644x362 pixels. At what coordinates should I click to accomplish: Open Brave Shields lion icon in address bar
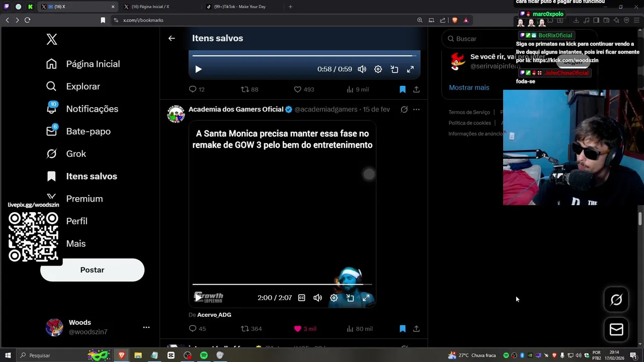pos(455,20)
